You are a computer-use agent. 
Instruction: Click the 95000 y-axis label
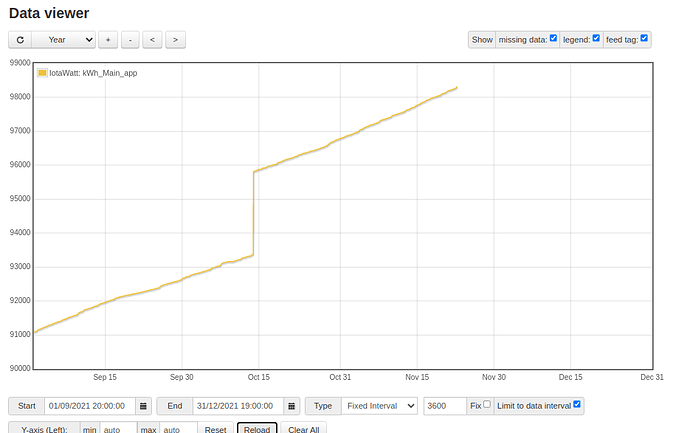coord(20,199)
